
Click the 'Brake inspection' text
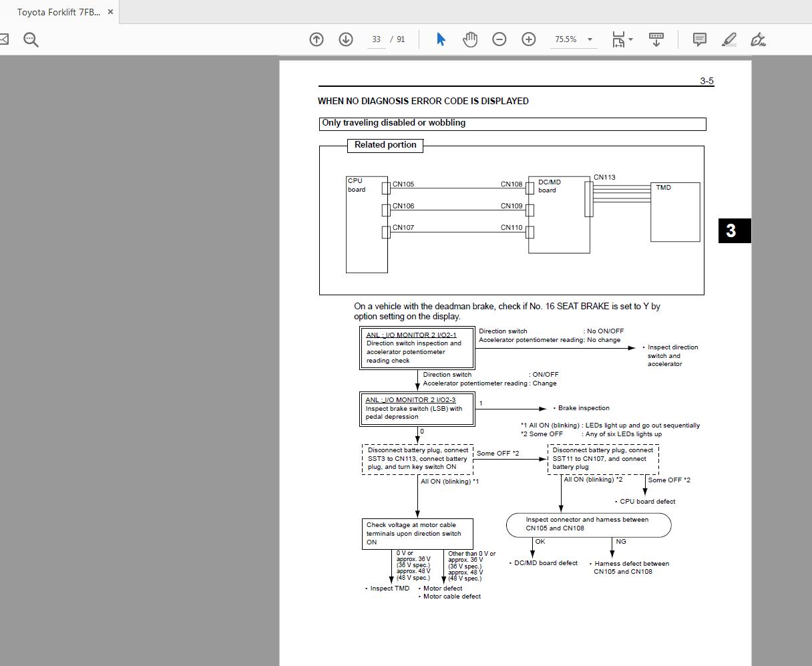(x=584, y=407)
